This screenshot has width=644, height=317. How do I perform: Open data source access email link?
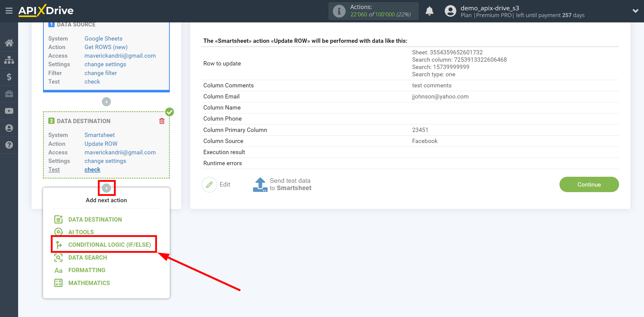pyautogui.click(x=120, y=56)
